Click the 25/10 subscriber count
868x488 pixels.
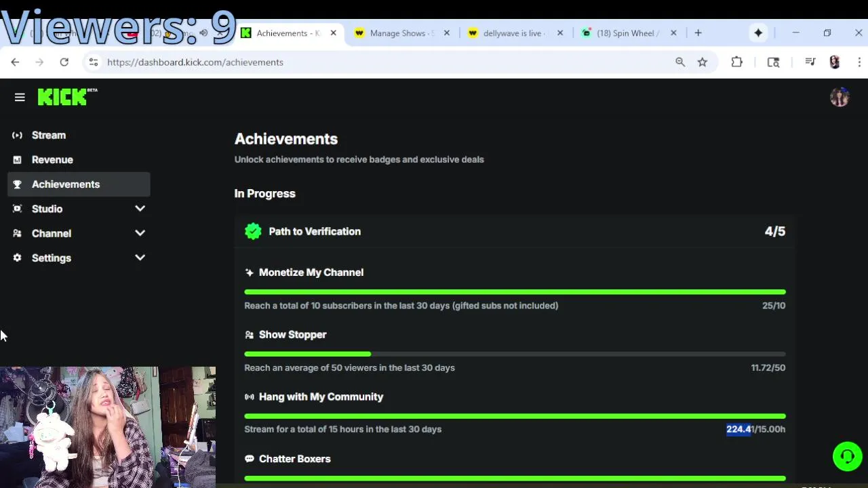coord(774,306)
